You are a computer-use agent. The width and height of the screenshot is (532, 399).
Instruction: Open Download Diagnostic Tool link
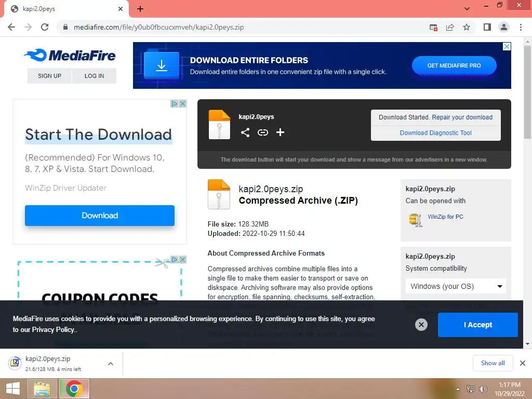pos(436,132)
